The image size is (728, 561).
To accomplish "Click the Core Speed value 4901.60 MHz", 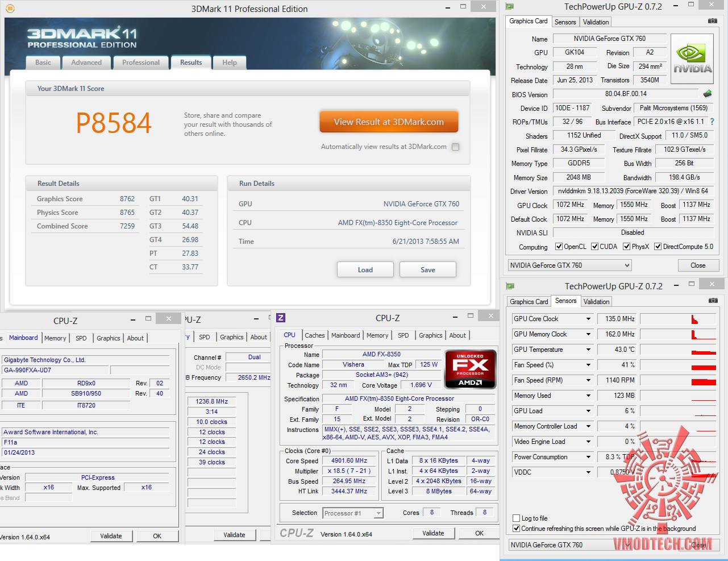I will [x=349, y=461].
